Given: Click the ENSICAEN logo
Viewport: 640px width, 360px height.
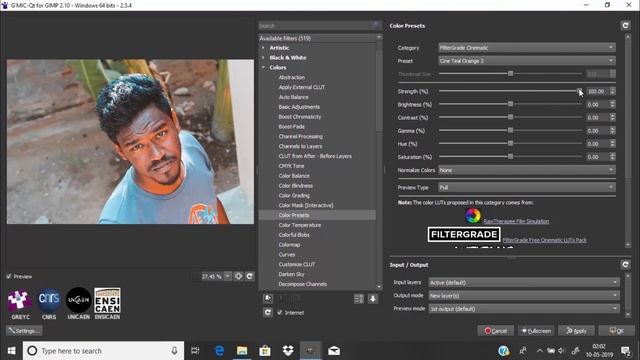Looking at the screenshot, I should pyautogui.click(x=107, y=300).
